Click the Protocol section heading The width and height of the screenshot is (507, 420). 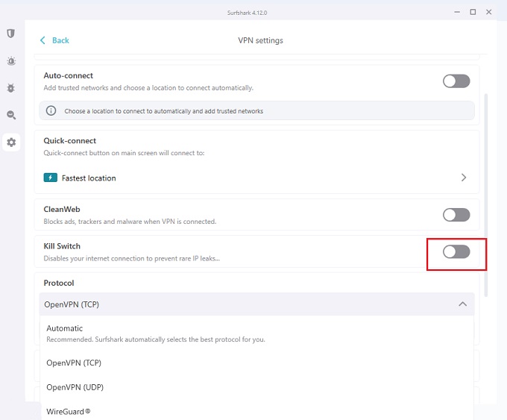pos(59,283)
